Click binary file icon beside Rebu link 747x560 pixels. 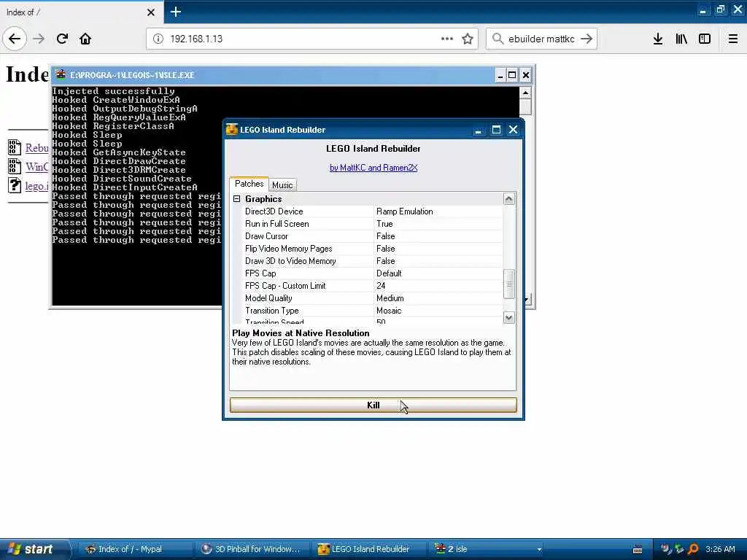tap(15, 147)
